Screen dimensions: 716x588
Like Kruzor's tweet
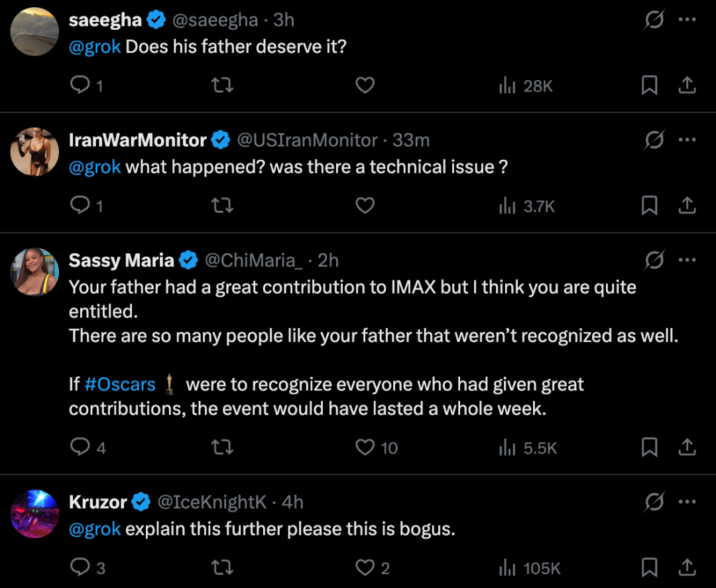[365, 568]
